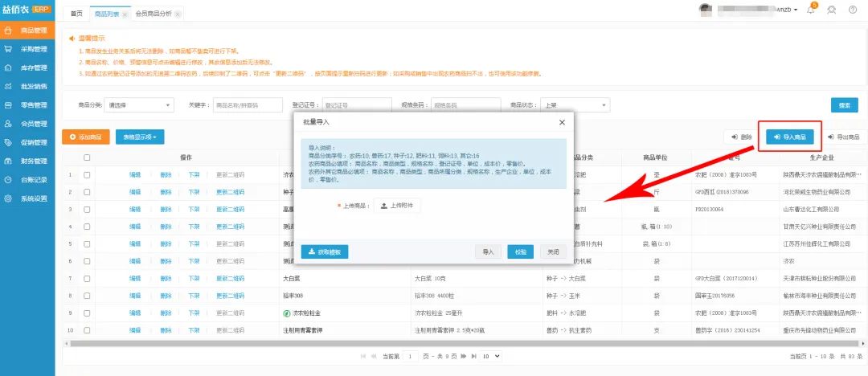Click the customer service headset icon
Screen dimensions: 868x376
pyautogui.click(x=831, y=10)
